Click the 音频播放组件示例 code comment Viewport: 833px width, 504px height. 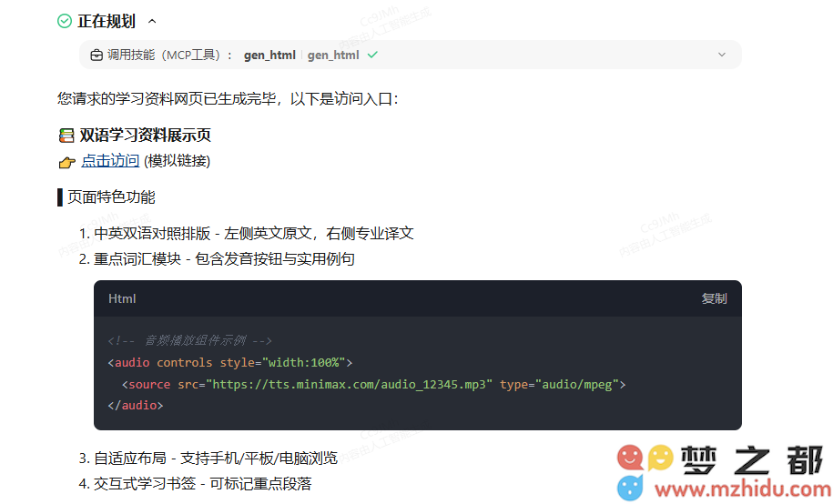tap(189, 340)
